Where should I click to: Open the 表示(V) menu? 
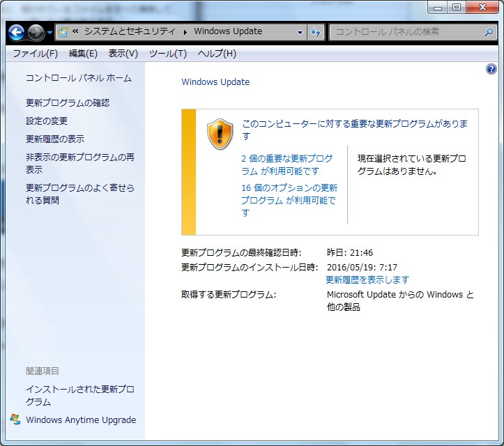[123, 54]
